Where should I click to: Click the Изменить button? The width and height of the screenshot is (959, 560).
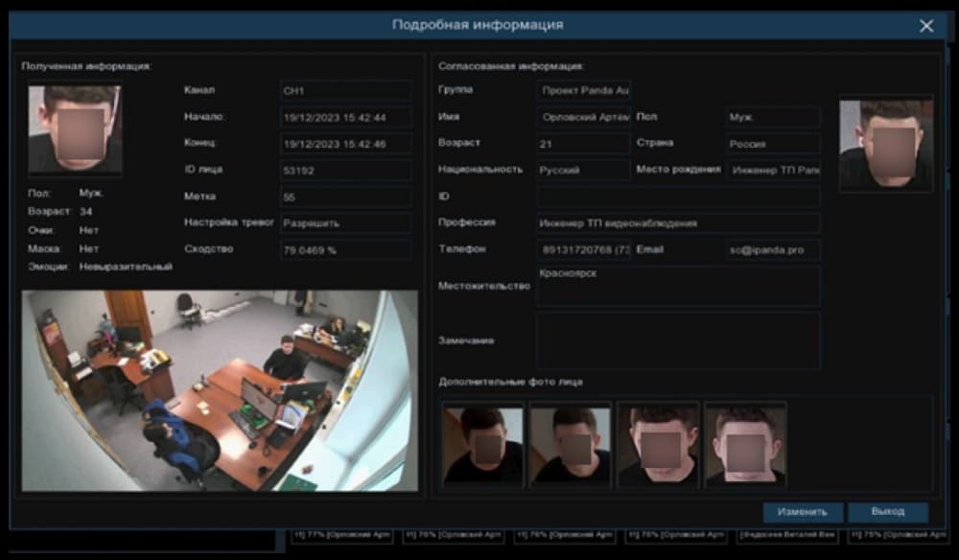coord(803,512)
